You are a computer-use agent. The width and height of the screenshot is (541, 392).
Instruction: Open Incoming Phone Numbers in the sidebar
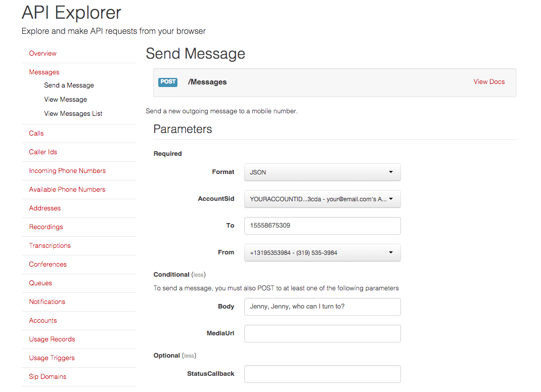click(67, 171)
